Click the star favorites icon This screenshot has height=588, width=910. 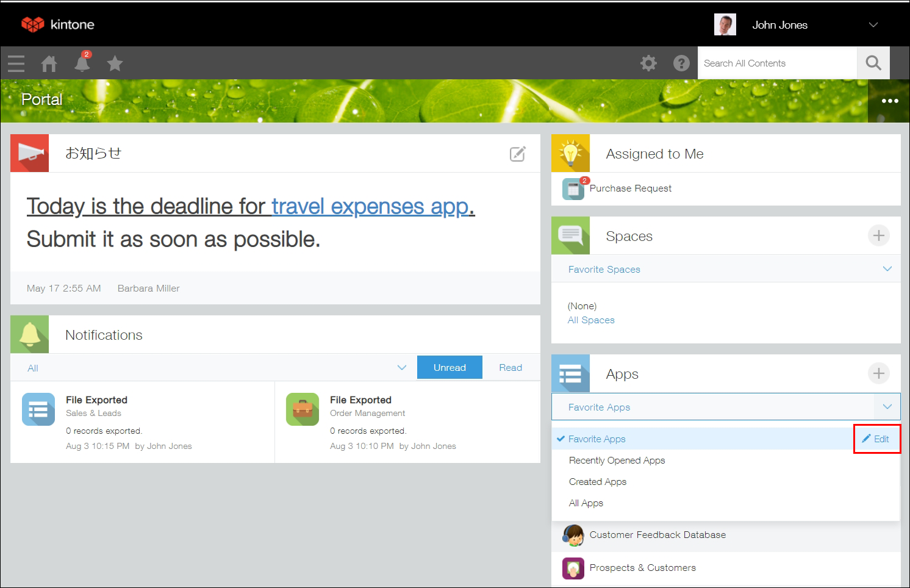click(115, 63)
